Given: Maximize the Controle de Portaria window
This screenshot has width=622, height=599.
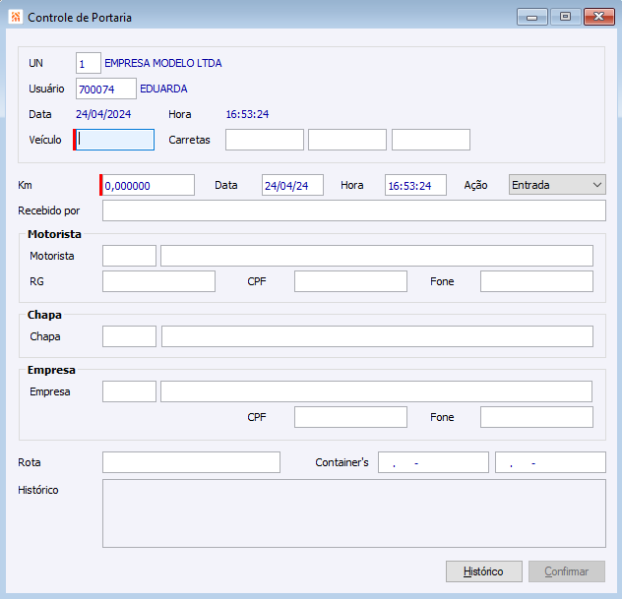Looking at the screenshot, I should click(565, 17).
